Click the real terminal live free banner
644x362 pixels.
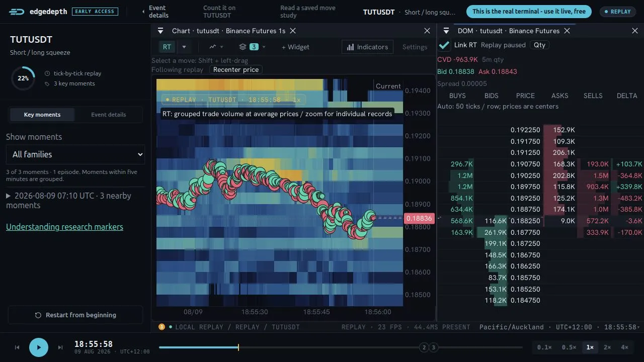tap(529, 12)
